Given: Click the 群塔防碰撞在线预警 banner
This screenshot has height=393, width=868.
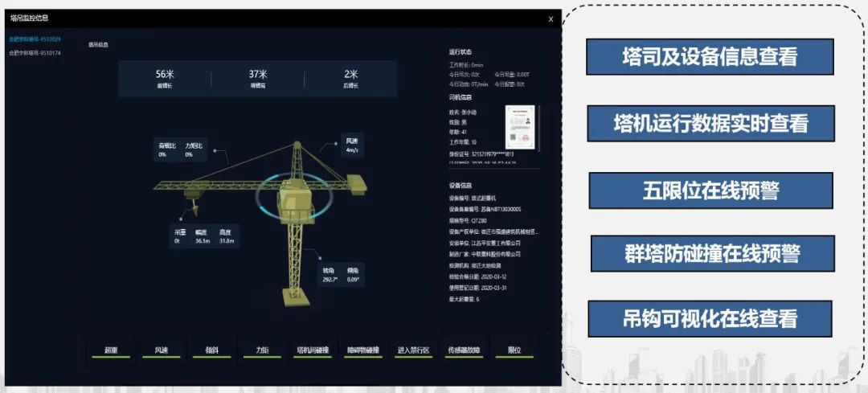Looking at the screenshot, I should [x=712, y=254].
